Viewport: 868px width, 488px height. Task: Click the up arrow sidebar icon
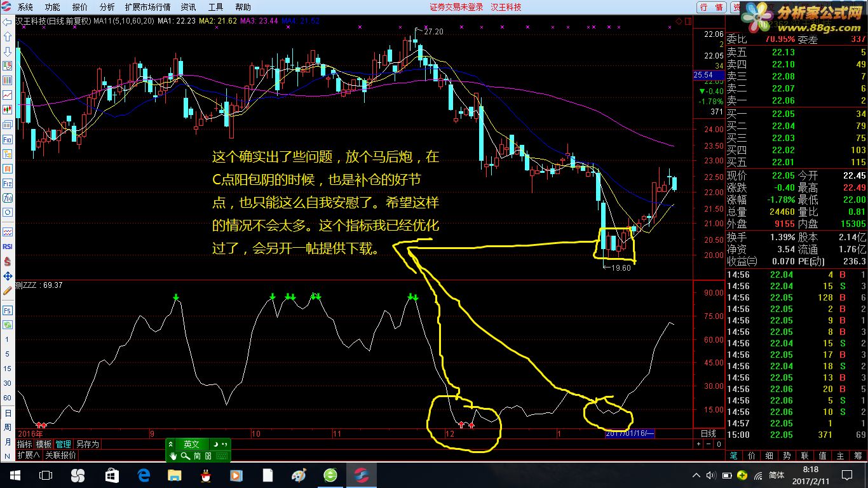8,37
